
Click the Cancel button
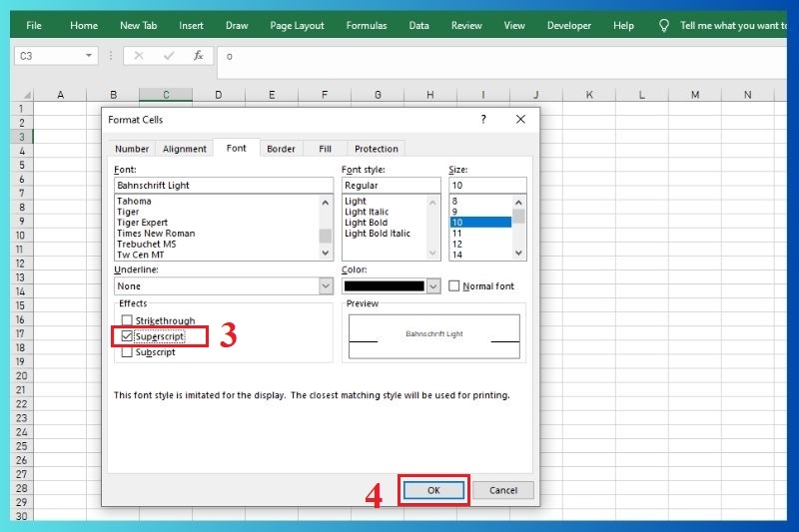point(503,490)
